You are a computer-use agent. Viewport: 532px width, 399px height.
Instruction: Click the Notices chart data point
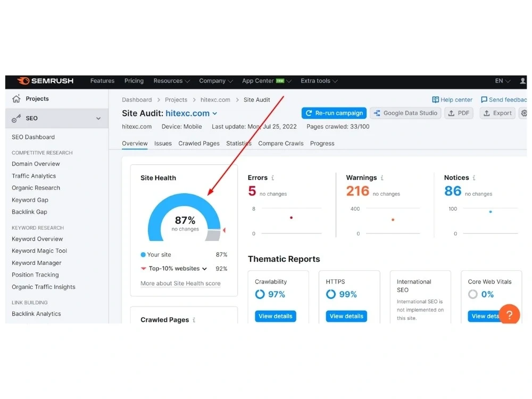tap(491, 212)
